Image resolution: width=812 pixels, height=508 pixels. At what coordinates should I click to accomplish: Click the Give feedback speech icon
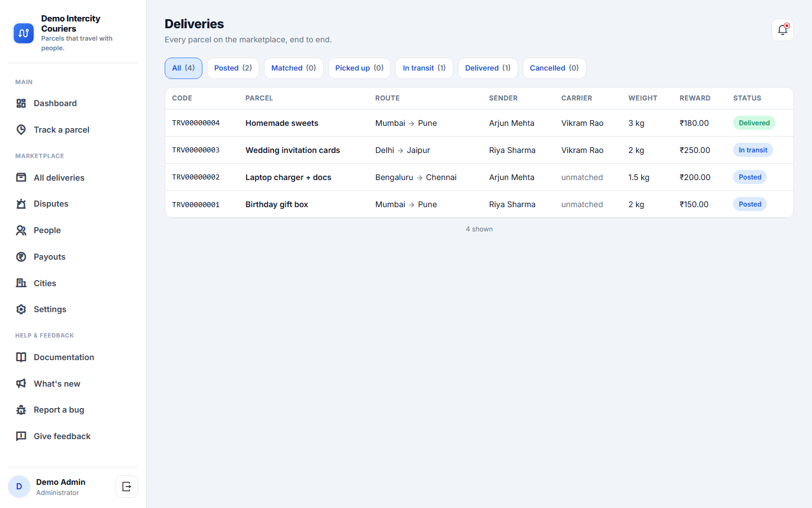[21, 436]
